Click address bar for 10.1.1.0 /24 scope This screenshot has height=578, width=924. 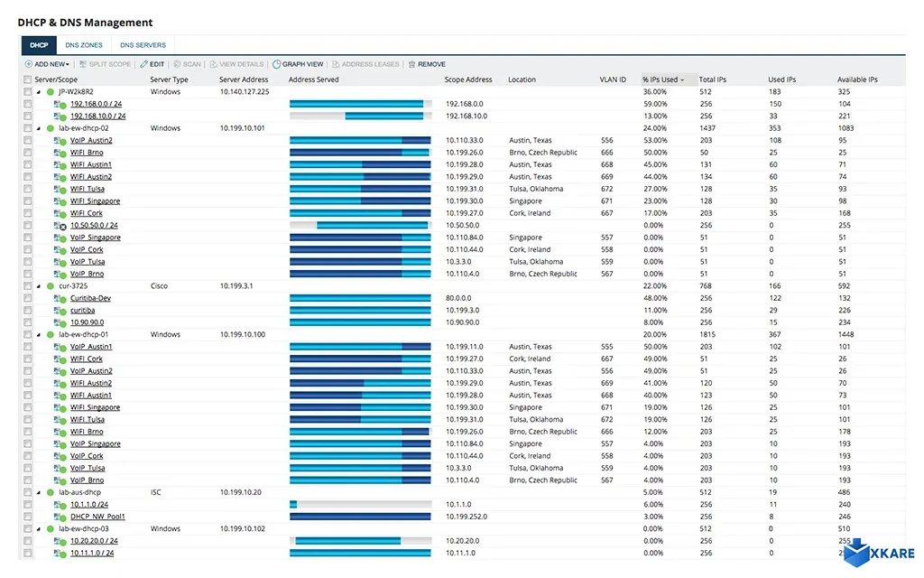point(361,505)
